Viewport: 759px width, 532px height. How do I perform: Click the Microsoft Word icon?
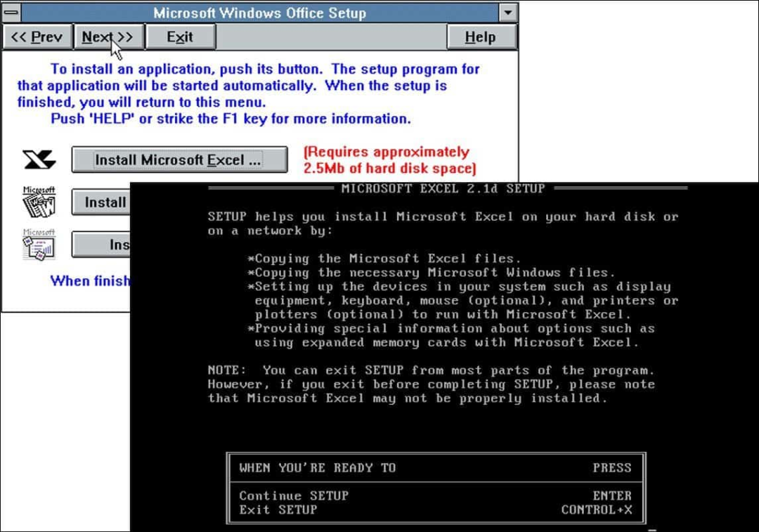point(39,202)
